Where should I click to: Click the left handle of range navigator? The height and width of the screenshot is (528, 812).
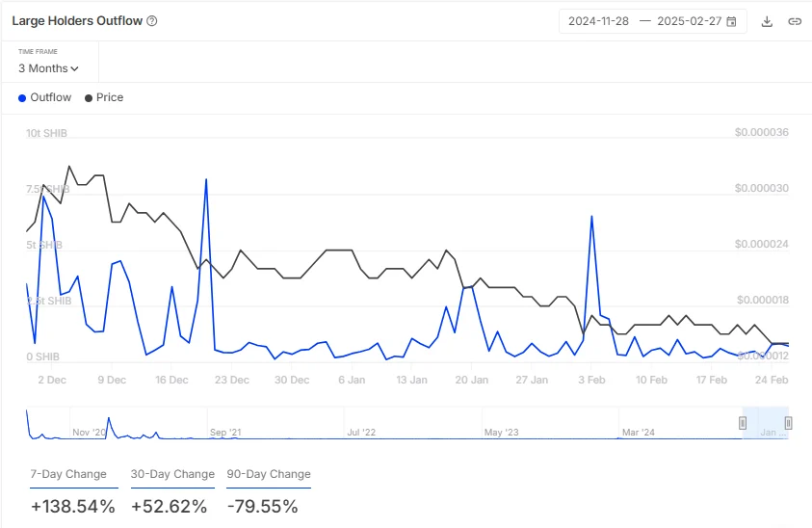pos(743,423)
